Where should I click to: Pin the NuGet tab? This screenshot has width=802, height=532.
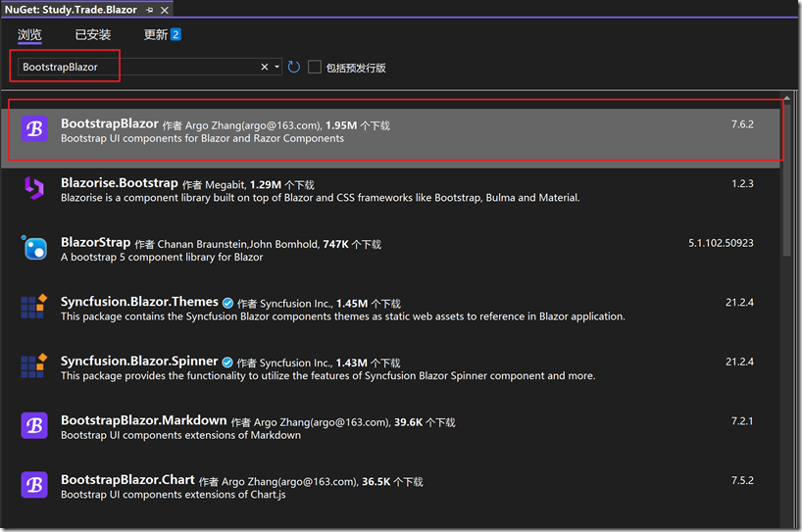(149, 10)
